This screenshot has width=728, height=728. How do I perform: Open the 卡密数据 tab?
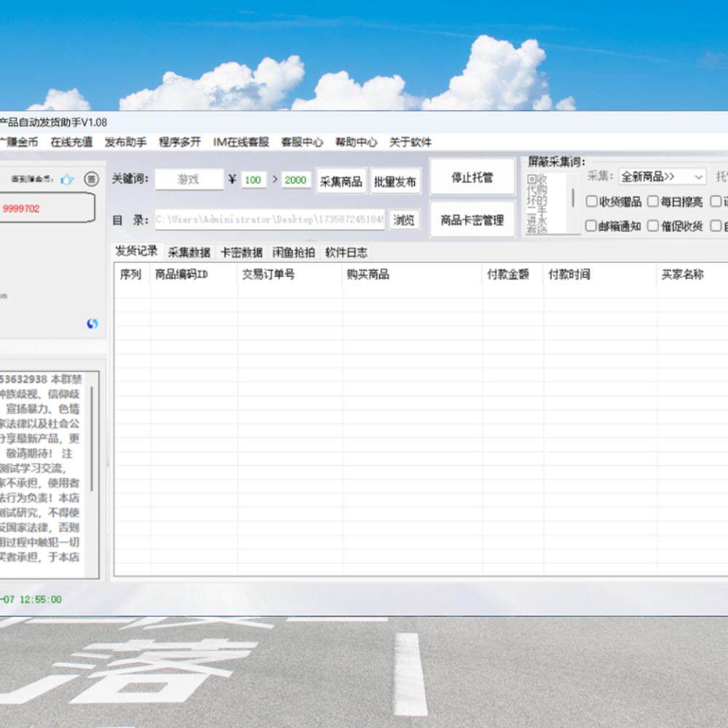[x=242, y=253]
